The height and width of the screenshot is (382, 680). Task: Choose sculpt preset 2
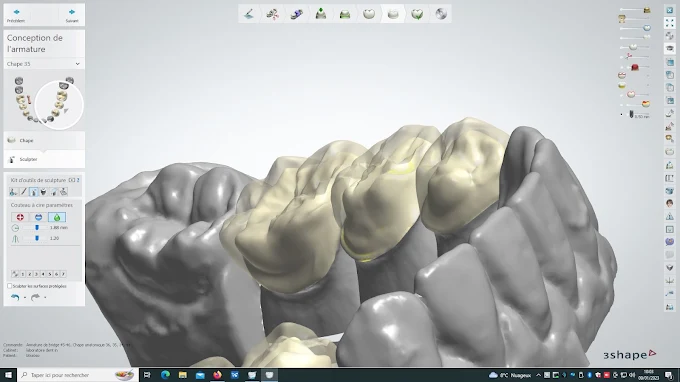click(x=29, y=274)
